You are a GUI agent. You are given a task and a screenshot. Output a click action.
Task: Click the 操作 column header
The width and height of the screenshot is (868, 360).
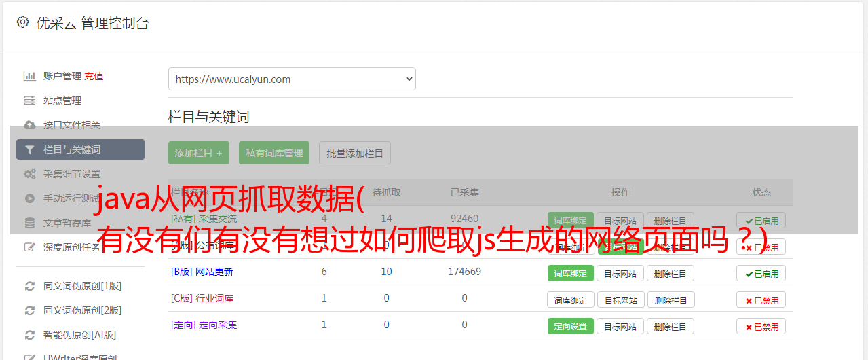click(620, 192)
